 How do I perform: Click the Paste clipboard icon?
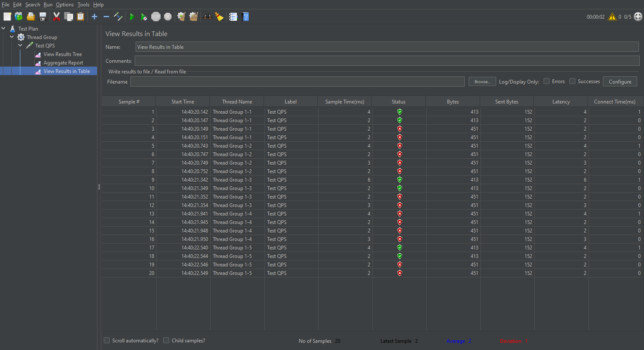point(80,17)
